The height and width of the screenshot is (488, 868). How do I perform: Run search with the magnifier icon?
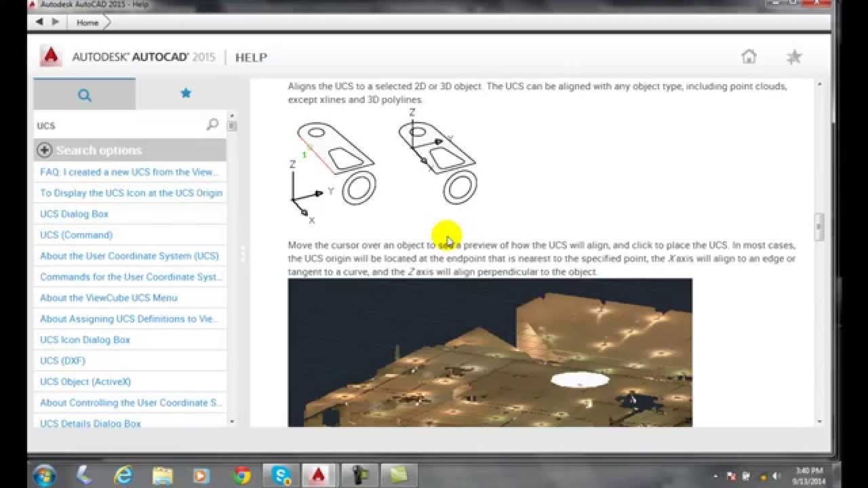click(212, 125)
